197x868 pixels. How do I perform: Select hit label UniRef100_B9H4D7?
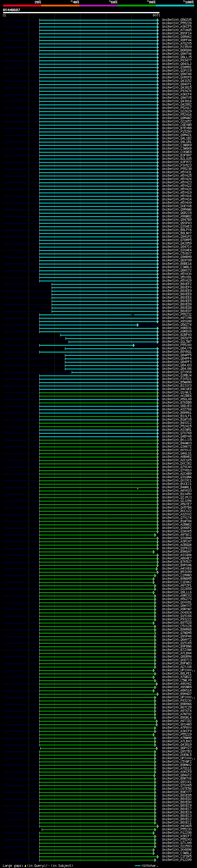(177, 694)
